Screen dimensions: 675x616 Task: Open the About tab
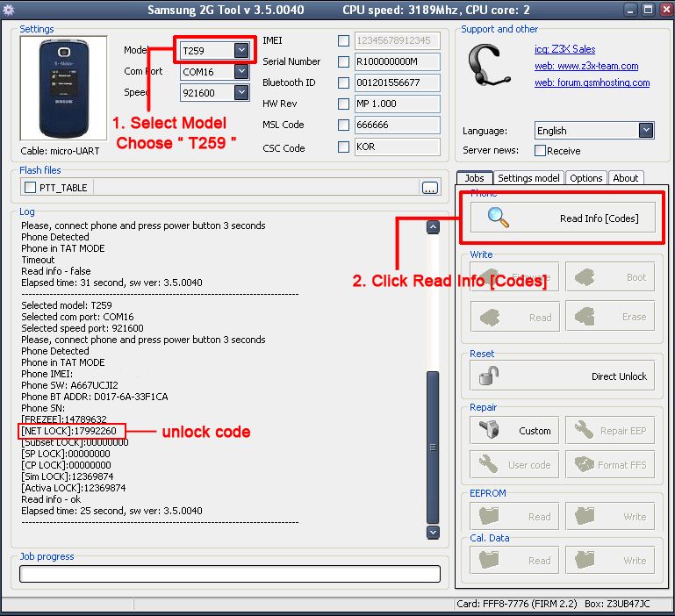tap(625, 178)
